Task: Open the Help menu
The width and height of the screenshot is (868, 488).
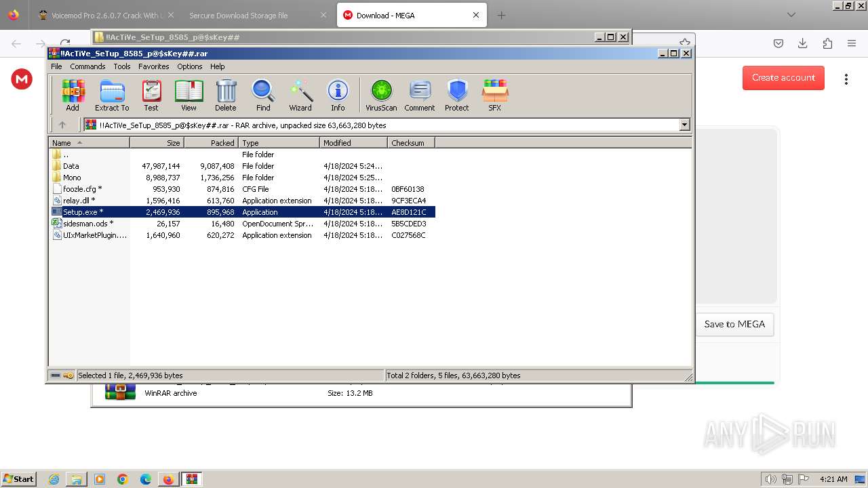Action: (x=217, y=66)
